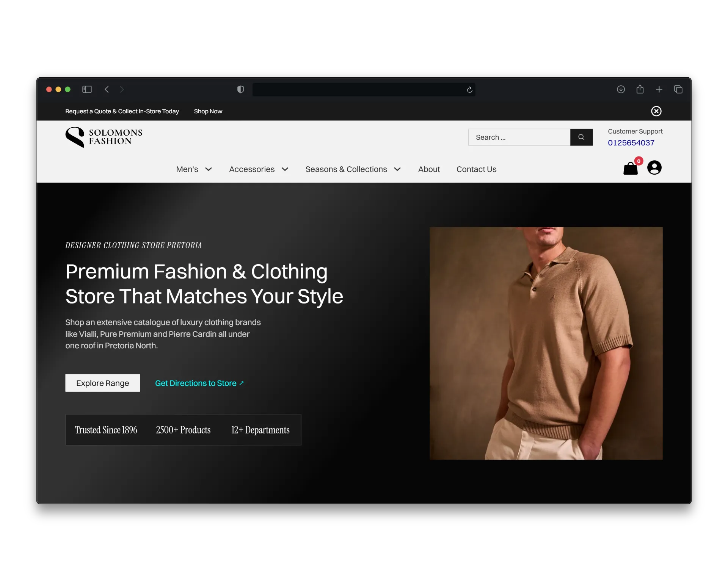This screenshot has width=728, height=582.
Task: Dismiss the announcement bar with X icon
Action: [656, 111]
